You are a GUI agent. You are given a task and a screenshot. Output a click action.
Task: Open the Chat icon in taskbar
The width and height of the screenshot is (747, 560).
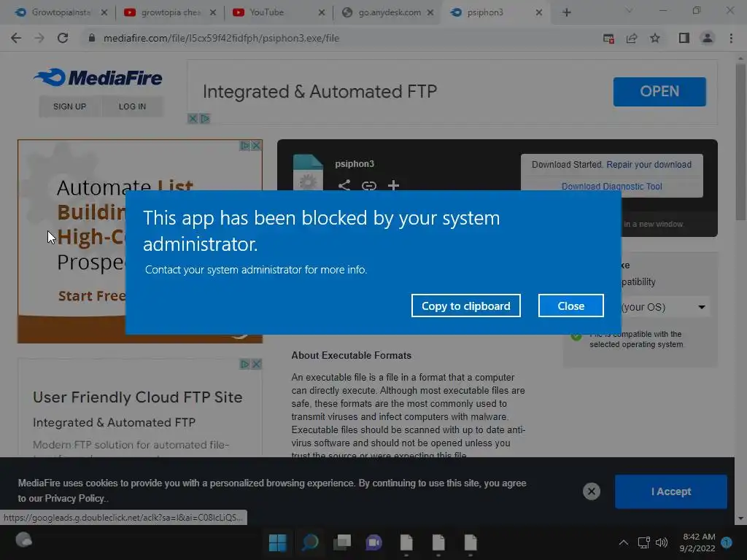pos(374,542)
